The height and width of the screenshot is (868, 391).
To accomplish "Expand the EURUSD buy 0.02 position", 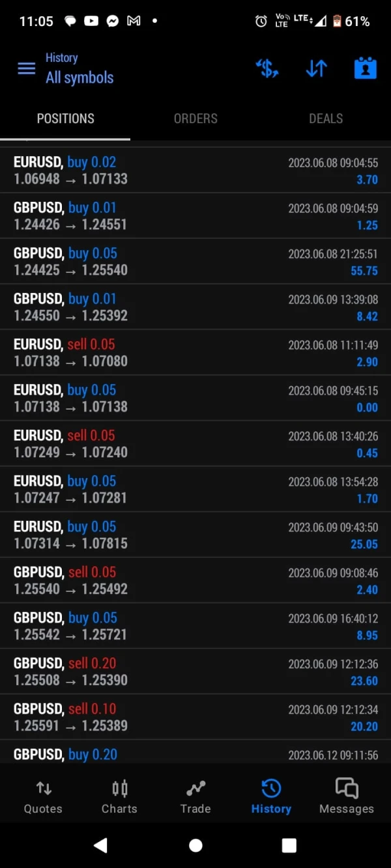I will click(x=195, y=171).
